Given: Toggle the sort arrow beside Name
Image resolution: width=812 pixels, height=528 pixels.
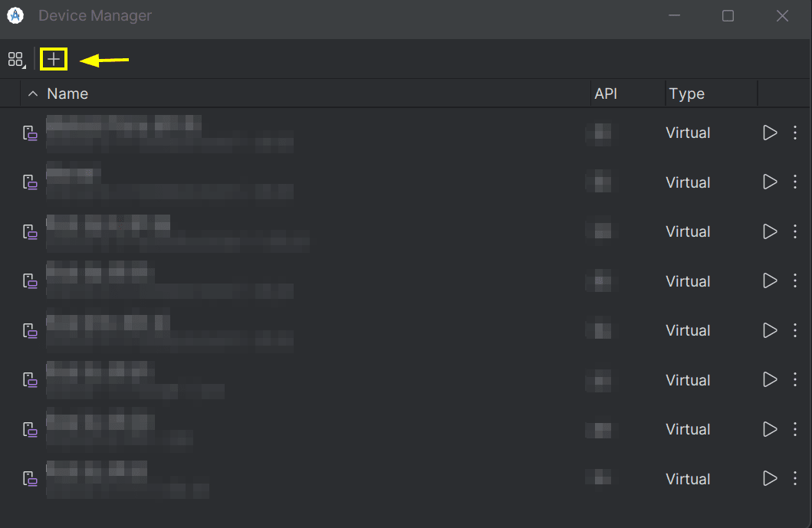Looking at the screenshot, I should (x=32, y=93).
